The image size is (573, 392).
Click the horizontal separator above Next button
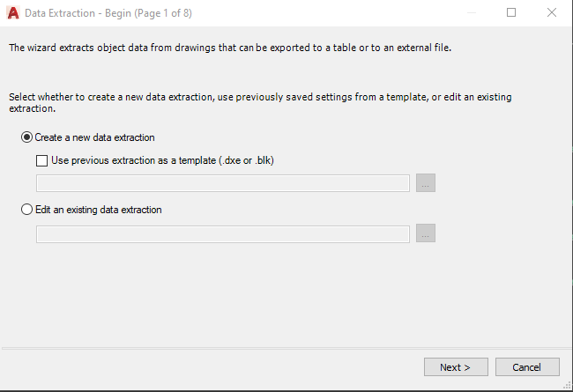point(286,348)
